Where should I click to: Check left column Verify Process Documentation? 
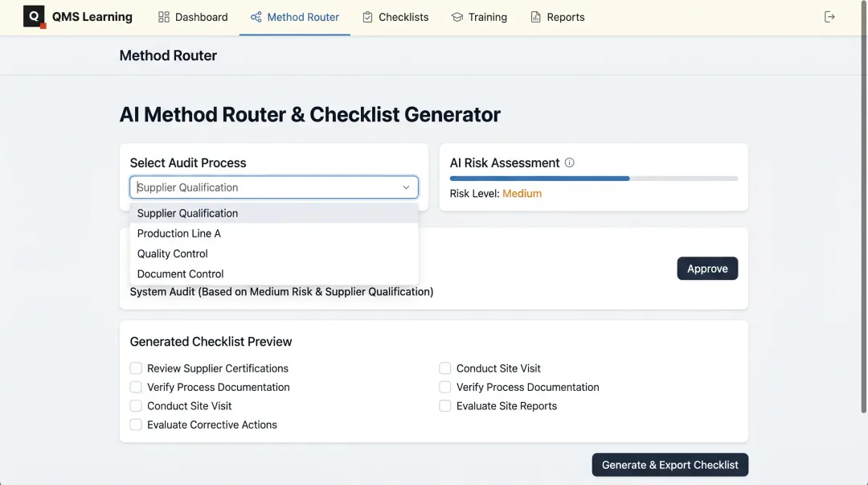pos(136,387)
